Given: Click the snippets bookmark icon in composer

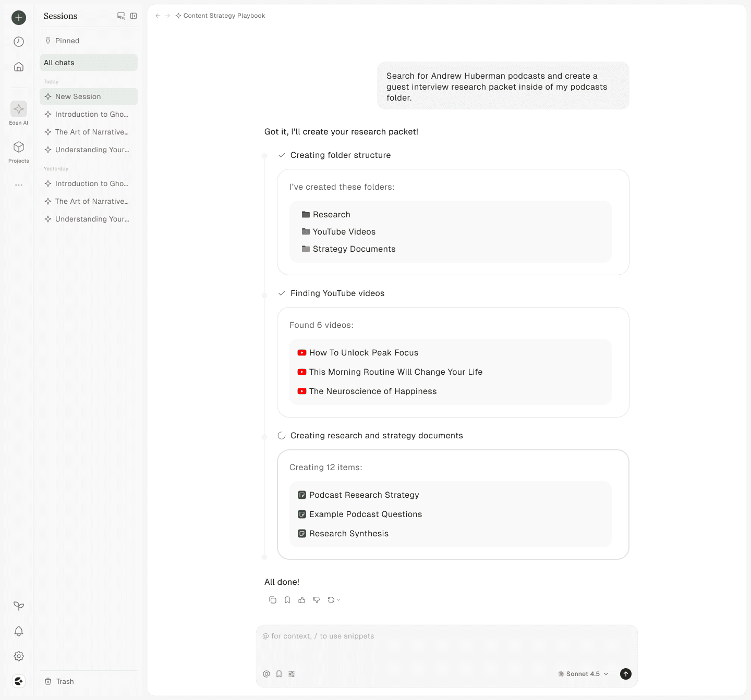Looking at the screenshot, I should (279, 674).
